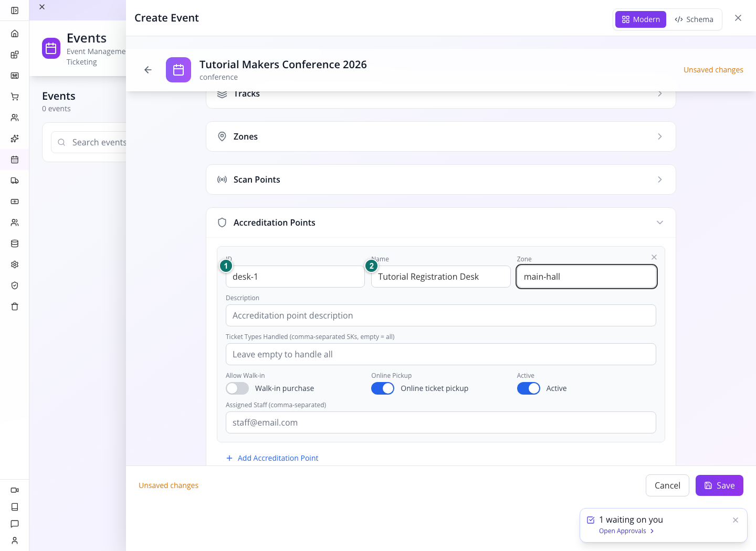Open the ID card sidebar icon

[15, 76]
